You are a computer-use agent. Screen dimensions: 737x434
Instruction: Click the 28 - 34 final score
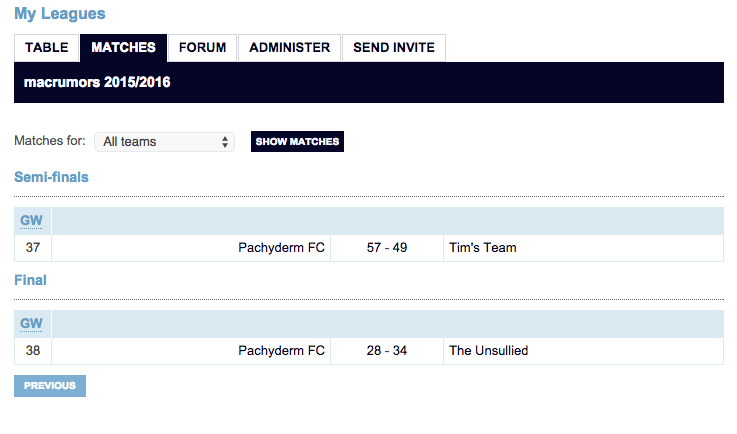pyautogui.click(x=387, y=351)
